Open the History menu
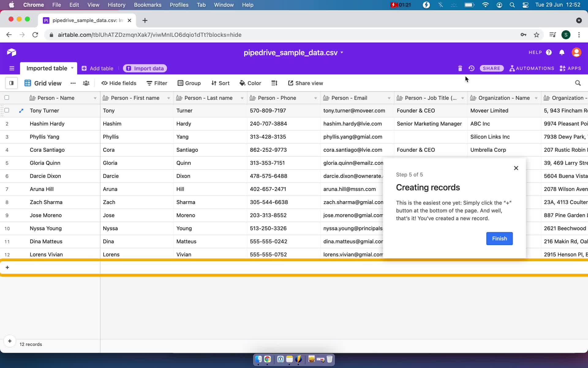 116,5
